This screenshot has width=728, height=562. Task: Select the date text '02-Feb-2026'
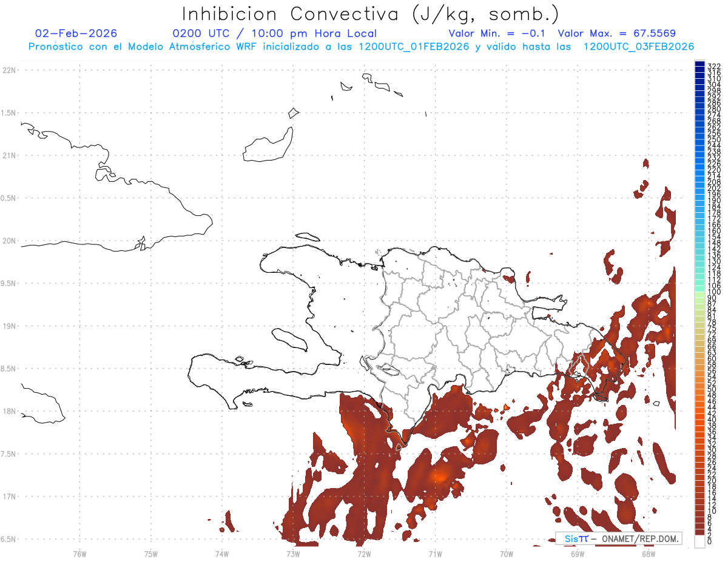tap(76, 33)
